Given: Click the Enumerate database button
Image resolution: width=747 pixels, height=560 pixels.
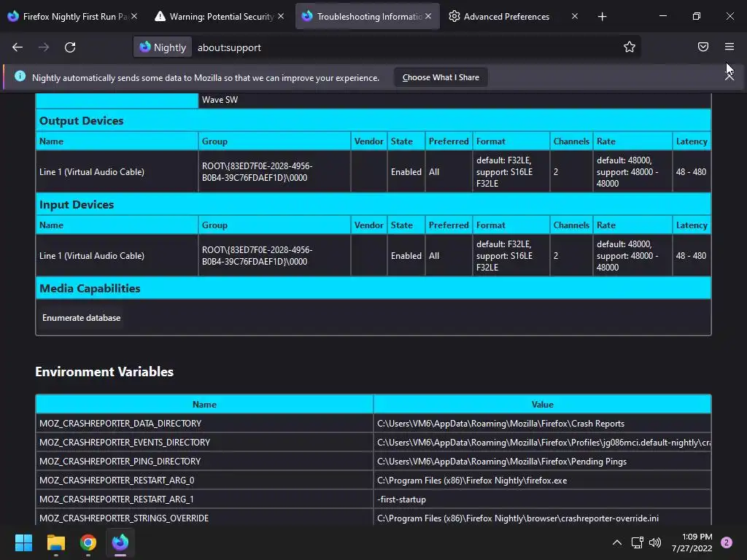Looking at the screenshot, I should point(82,318).
